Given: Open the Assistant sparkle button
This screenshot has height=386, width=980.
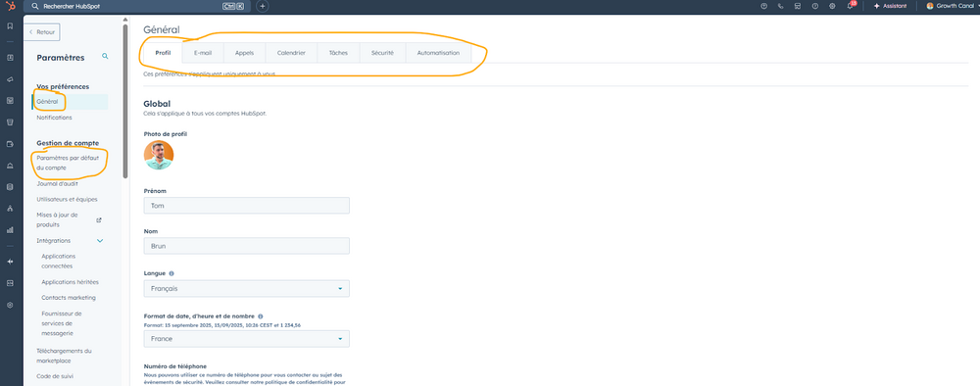Looking at the screenshot, I should [x=890, y=6].
